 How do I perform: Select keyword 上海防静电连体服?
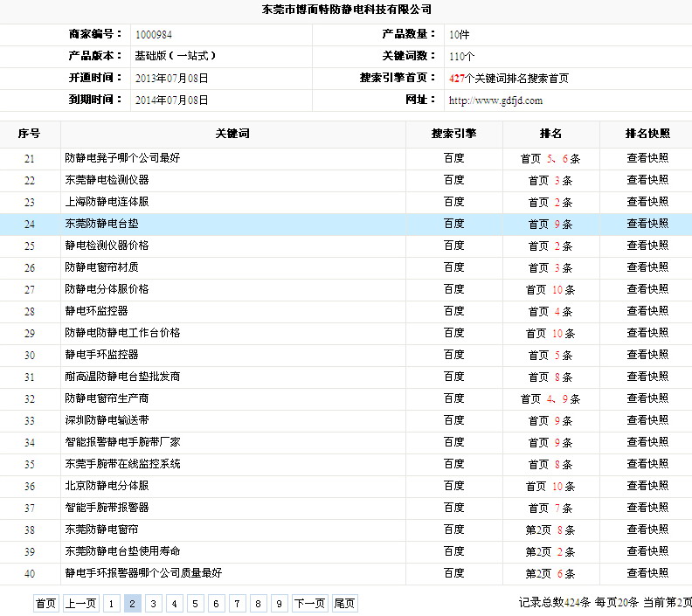coord(107,202)
